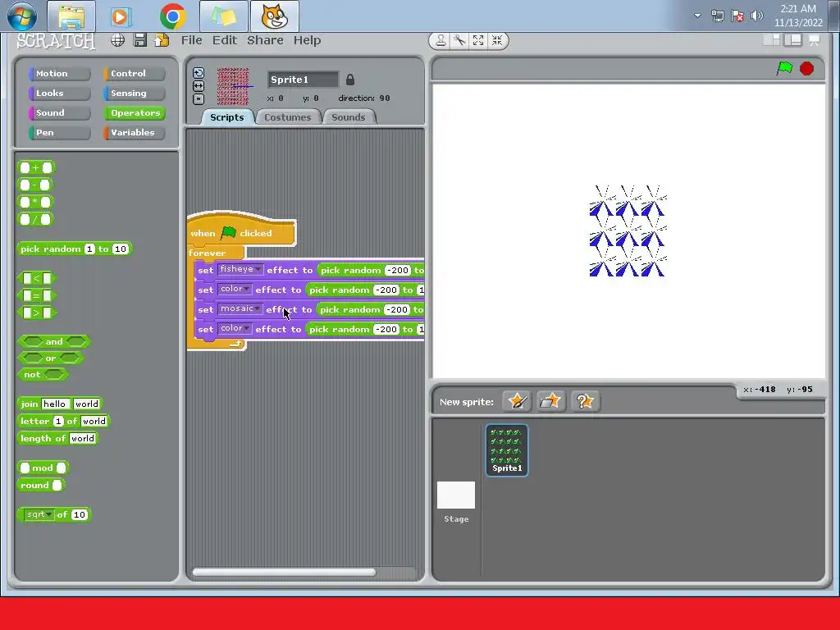Open the fisheye effect dropdown
This screenshot has width=840, height=630.
(240, 269)
